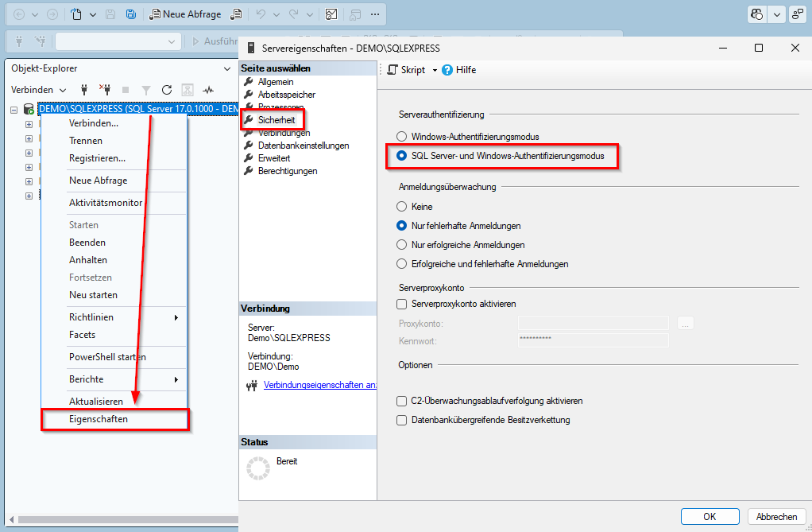Click the disconnect plug icon with red X
The height and width of the screenshot is (532, 812).
[x=105, y=90]
